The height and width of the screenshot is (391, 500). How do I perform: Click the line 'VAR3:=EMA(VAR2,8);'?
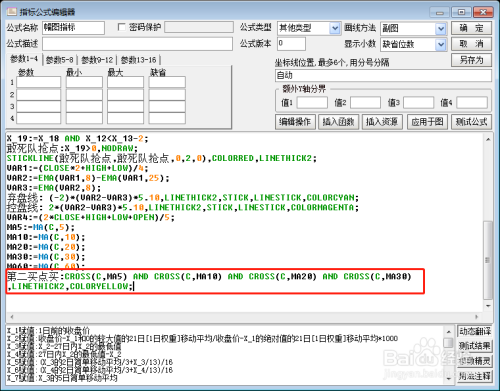click(x=54, y=188)
